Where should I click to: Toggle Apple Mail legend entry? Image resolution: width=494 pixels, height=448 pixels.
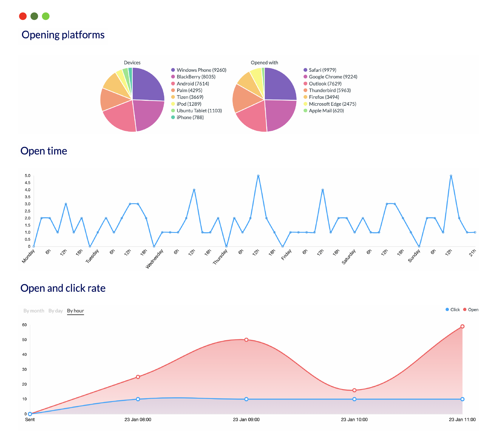tap(324, 111)
